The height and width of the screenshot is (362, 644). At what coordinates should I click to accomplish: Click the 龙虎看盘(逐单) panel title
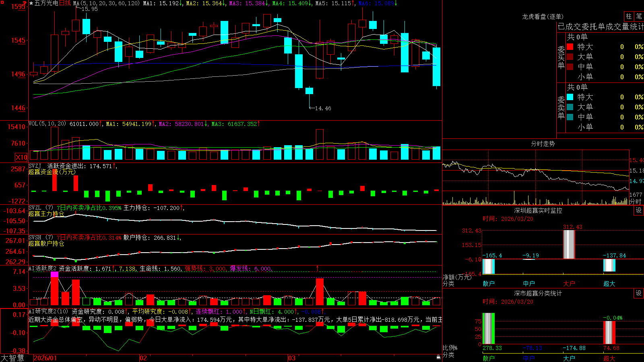[x=543, y=16]
